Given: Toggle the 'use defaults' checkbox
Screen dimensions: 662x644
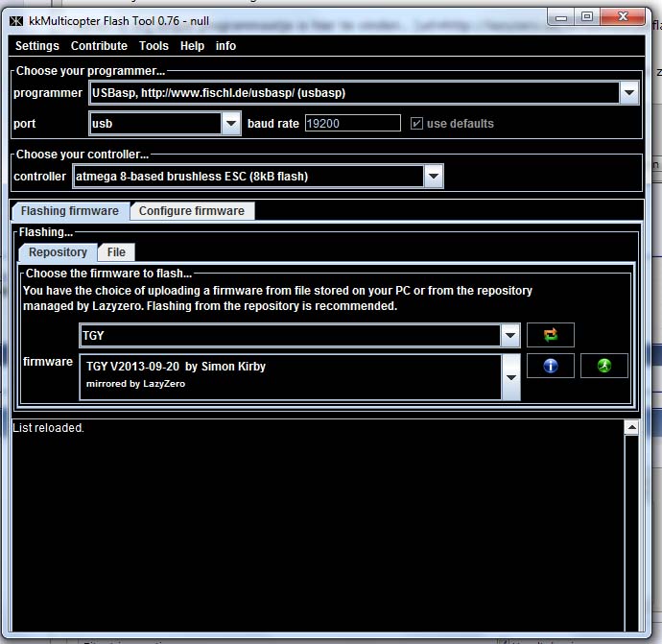Looking at the screenshot, I should click(x=416, y=123).
